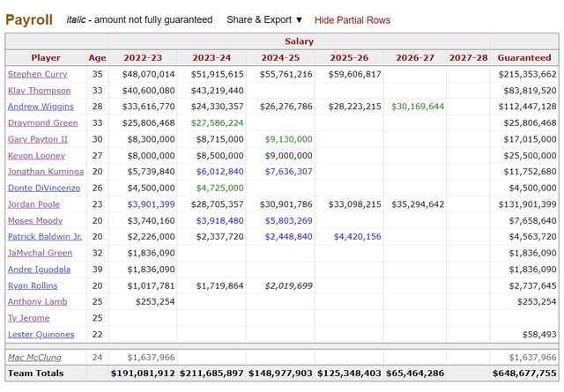This screenshot has width=564, height=392.
Task: Sort by Age column header
Action: tap(98, 58)
